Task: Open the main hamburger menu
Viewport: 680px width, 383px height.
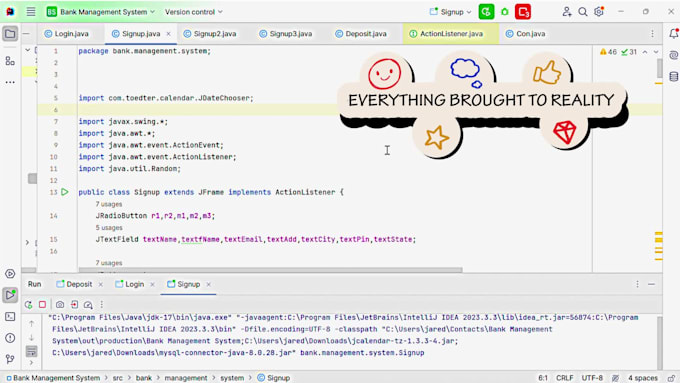Action: pyautogui.click(x=31, y=12)
